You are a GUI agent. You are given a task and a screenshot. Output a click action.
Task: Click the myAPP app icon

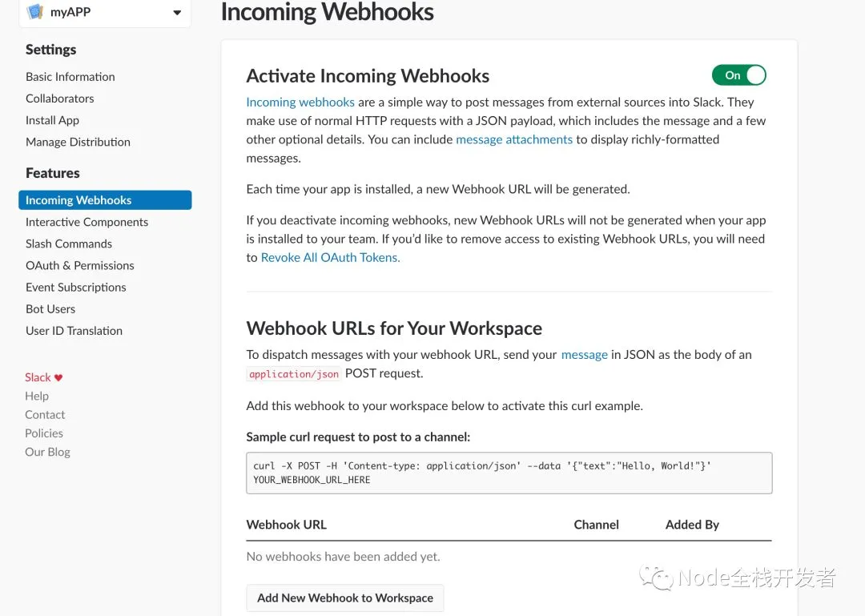[35, 12]
